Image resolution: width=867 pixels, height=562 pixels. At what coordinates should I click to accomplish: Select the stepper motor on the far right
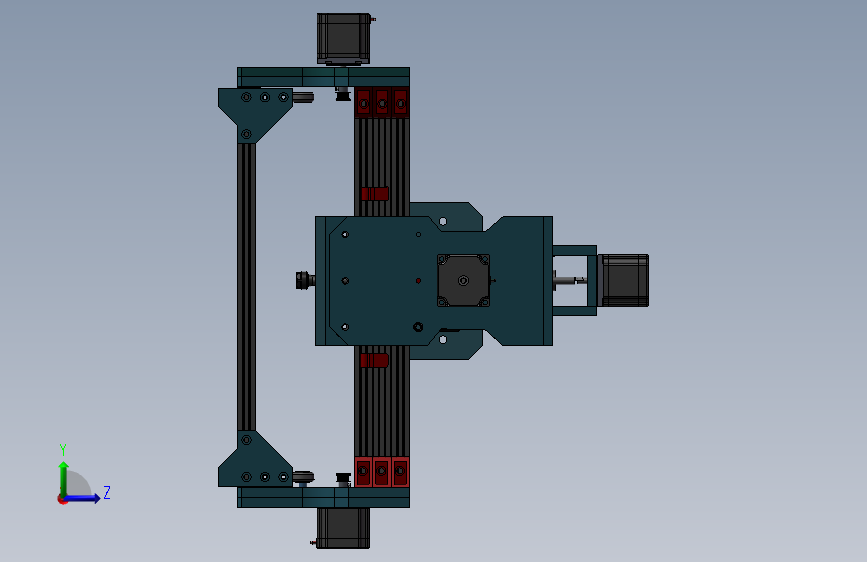tap(624, 280)
